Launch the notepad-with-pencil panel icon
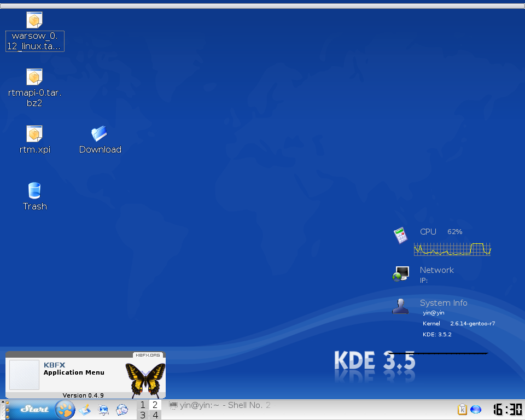The height and width of the screenshot is (420, 525). [85, 410]
